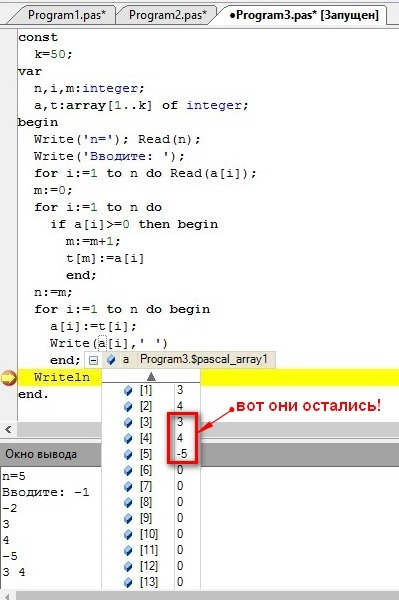Select array element [4] value 4
399x600 pixels.
pyautogui.click(x=180, y=438)
